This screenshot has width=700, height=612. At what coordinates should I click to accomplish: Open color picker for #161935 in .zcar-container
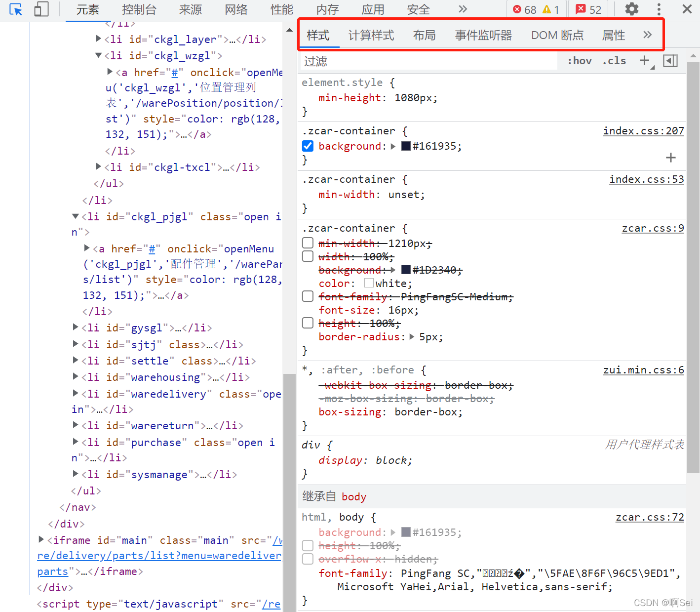pyautogui.click(x=406, y=146)
